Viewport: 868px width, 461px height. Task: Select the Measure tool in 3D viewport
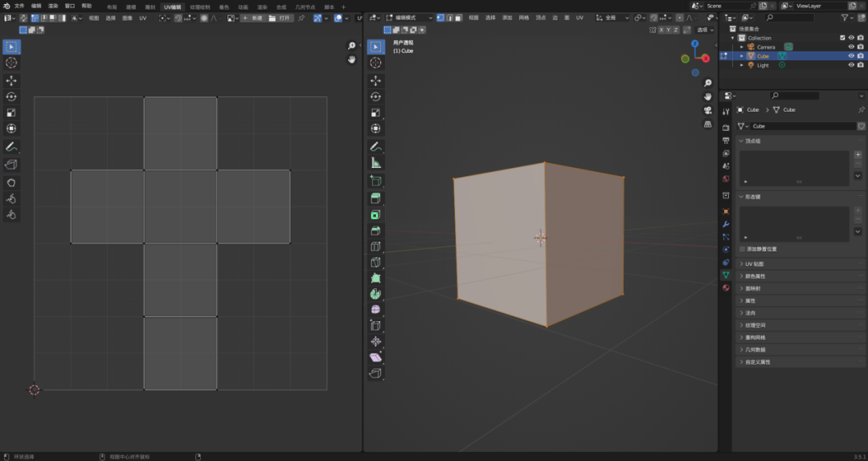coord(376,163)
